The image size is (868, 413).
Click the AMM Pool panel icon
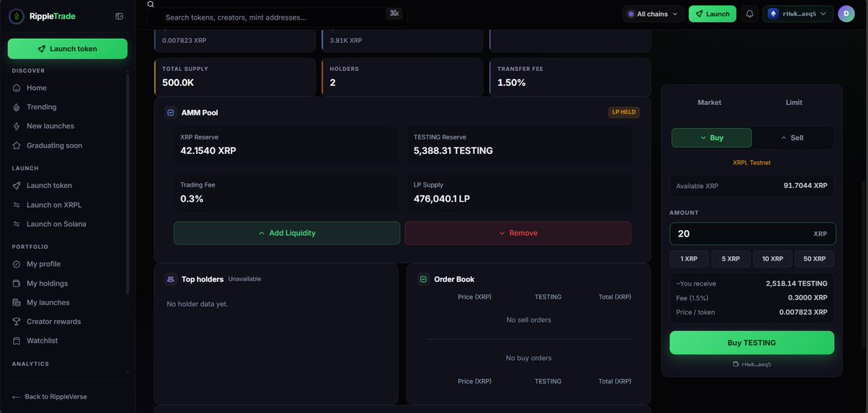pos(171,113)
